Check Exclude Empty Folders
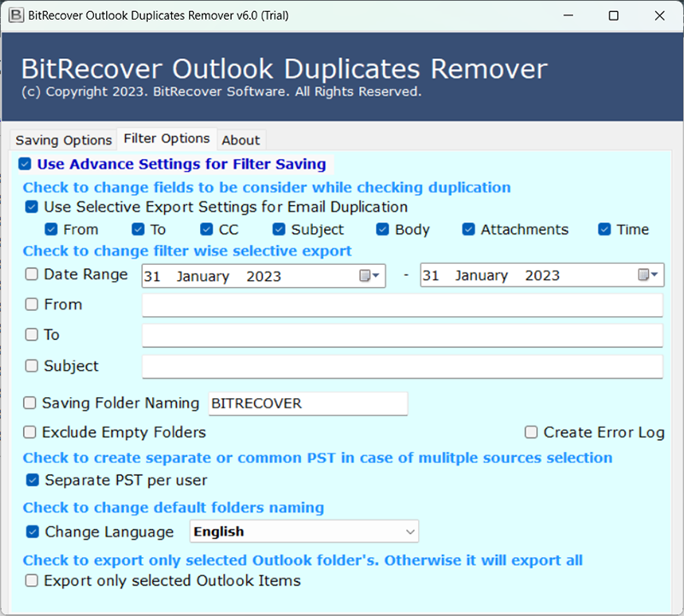Viewport: 684px width, 616px height. point(29,432)
